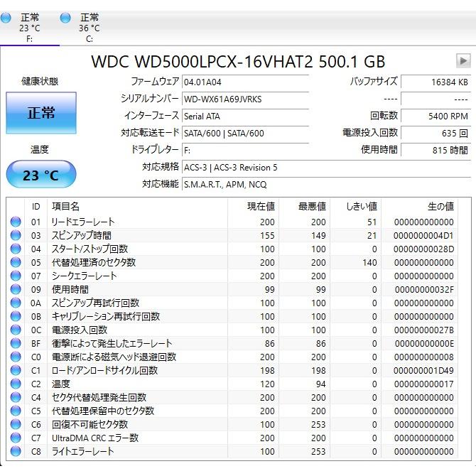Click the blue status orb for drive F:
This screenshot has height=476, width=476.
[6, 18]
